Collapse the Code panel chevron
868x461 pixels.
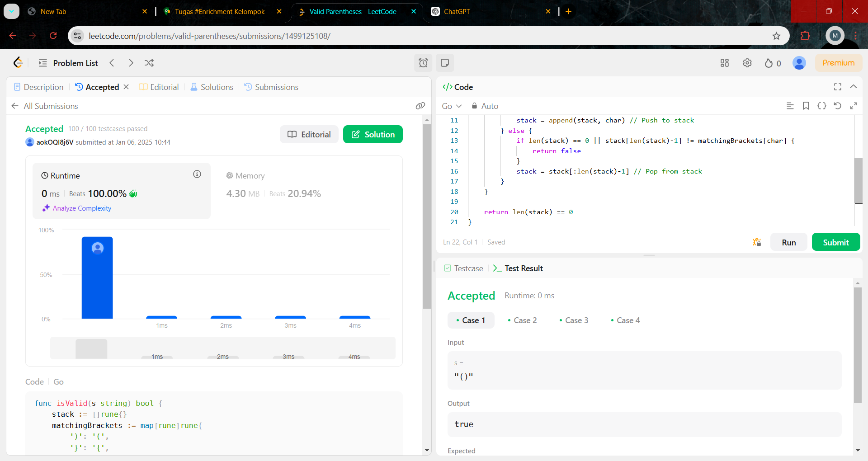853,87
